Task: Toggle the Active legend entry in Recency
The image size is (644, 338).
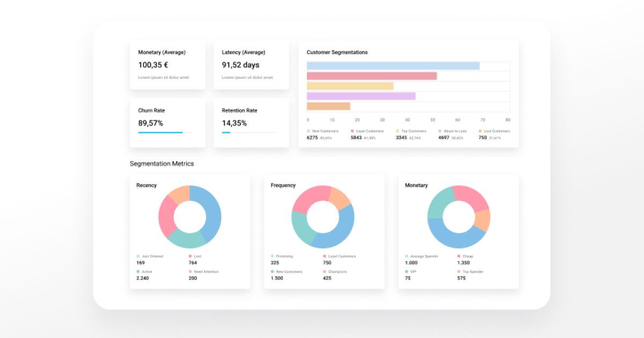Action: [x=146, y=271]
